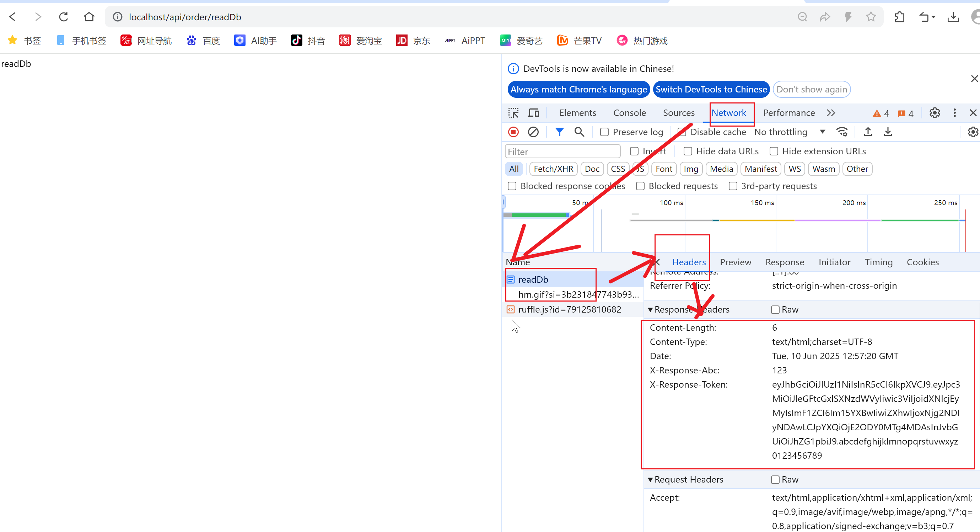Open browser downloads icon
The width and height of the screenshot is (980, 532).
[953, 17]
